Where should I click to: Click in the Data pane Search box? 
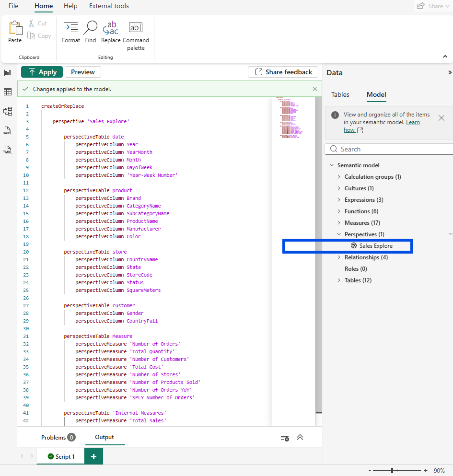(x=390, y=149)
